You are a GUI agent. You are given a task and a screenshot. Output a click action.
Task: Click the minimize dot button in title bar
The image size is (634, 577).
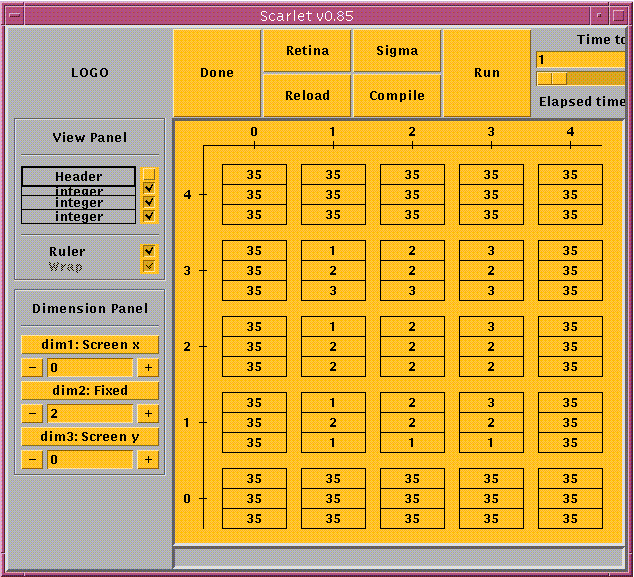pyautogui.click(x=599, y=16)
